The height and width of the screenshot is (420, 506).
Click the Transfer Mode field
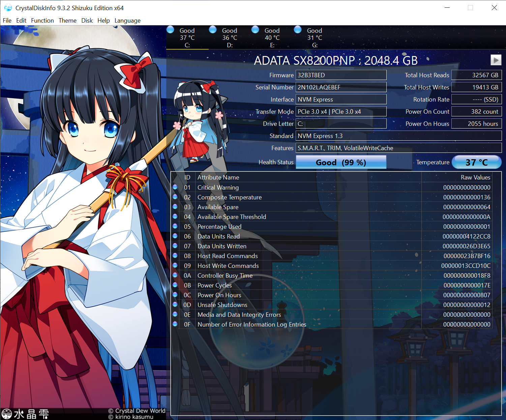(x=341, y=111)
